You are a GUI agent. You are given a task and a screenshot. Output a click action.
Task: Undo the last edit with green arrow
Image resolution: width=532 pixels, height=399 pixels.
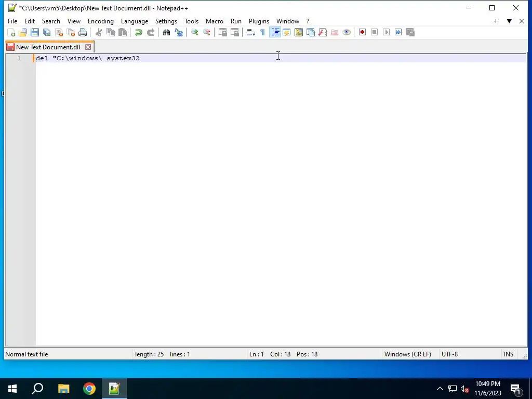[x=138, y=32]
